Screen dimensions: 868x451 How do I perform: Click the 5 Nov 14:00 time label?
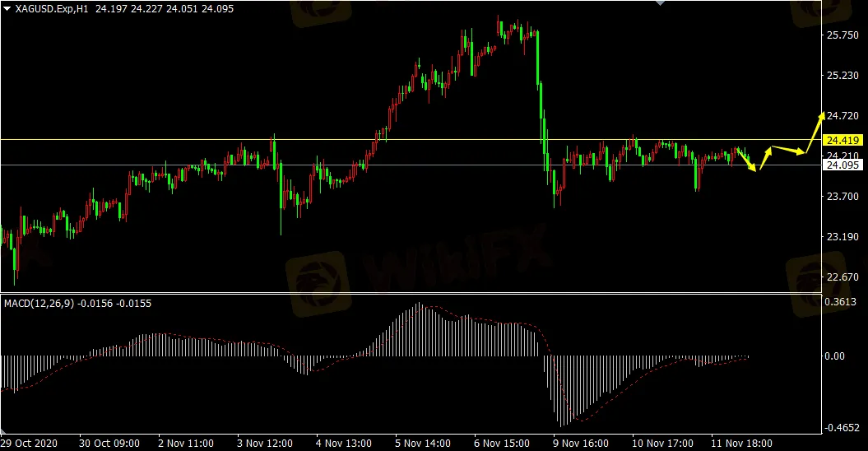coord(423,444)
